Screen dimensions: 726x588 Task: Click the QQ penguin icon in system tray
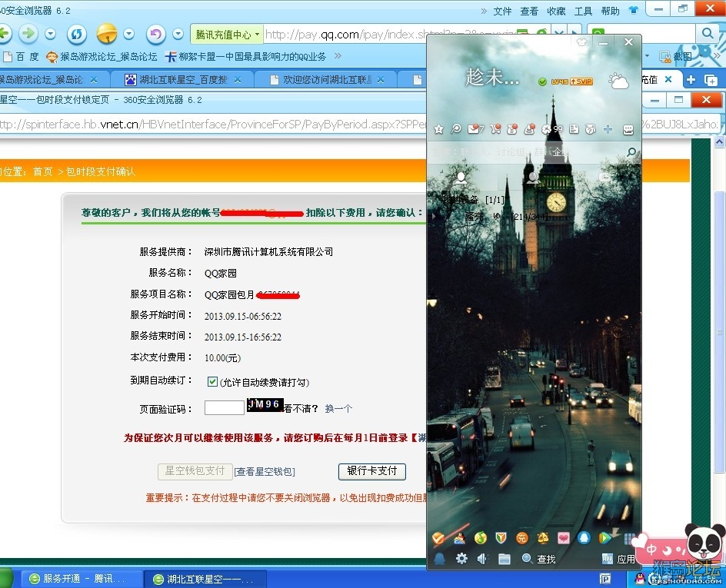640,578
